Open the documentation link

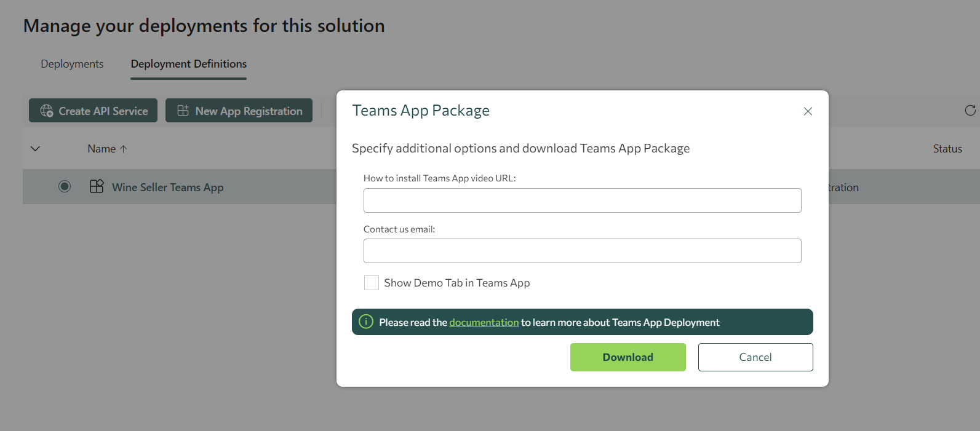(484, 322)
